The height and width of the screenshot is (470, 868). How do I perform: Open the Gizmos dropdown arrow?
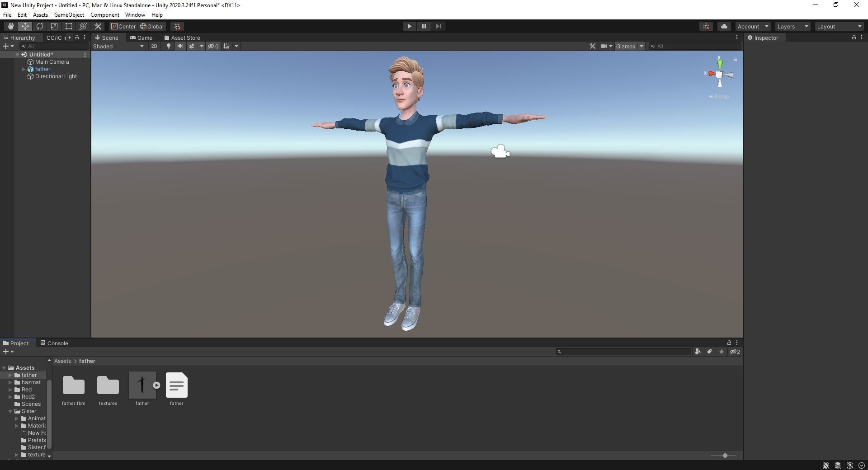[x=641, y=46]
